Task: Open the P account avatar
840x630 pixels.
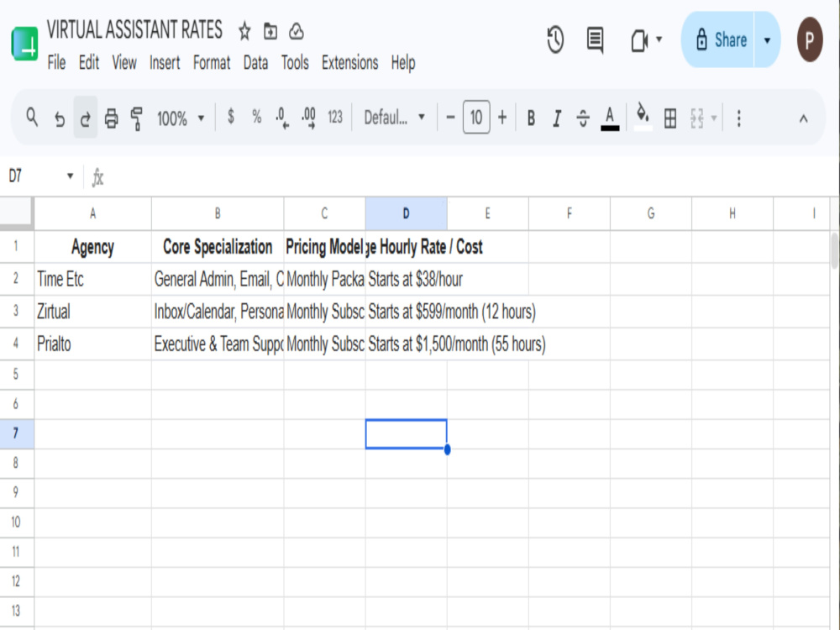Action: click(x=810, y=39)
